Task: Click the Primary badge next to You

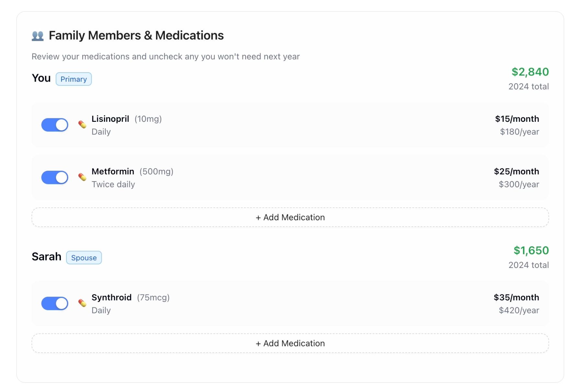Action: 74,79
